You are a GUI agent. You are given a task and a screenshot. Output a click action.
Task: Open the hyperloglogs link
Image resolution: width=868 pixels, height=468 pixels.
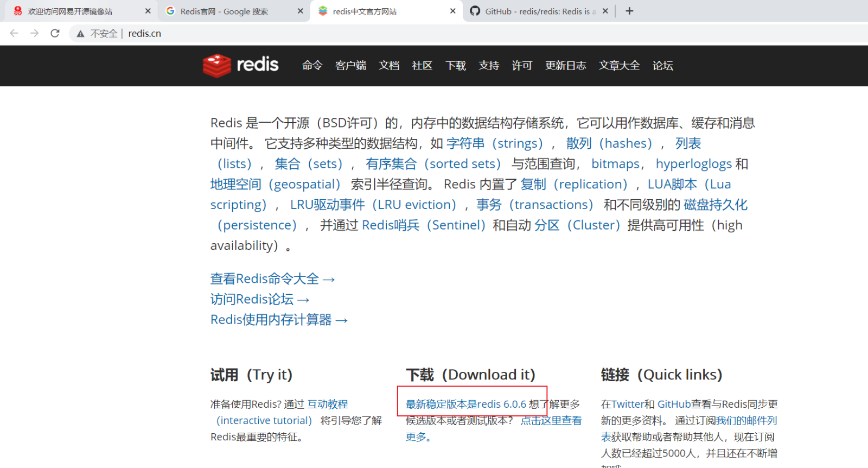click(694, 164)
